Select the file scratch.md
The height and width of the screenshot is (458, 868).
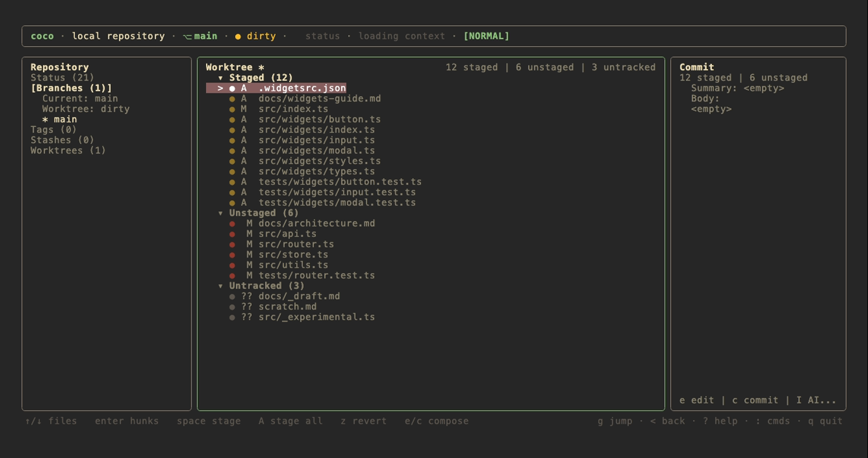point(288,306)
